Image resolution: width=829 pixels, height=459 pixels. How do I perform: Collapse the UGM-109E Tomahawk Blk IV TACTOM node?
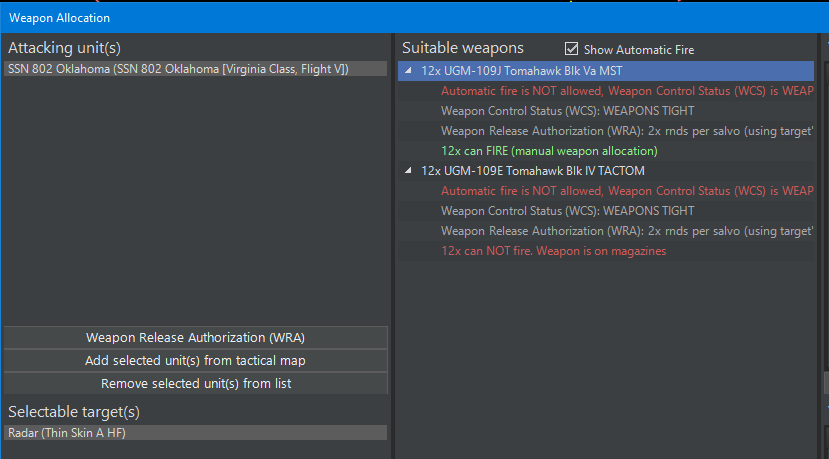[x=408, y=171]
